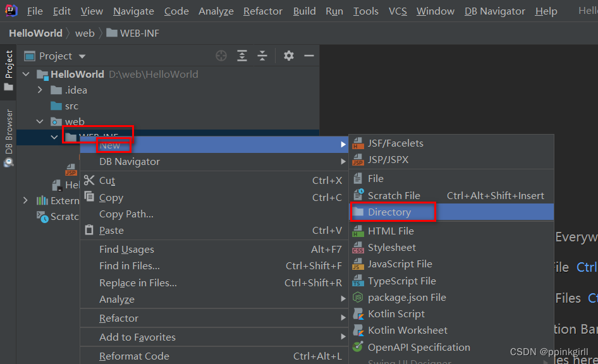Click the scissors Cut icon
Image resolution: width=598 pixels, height=364 pixels.
pyautogui.click(x=89, y=180)
